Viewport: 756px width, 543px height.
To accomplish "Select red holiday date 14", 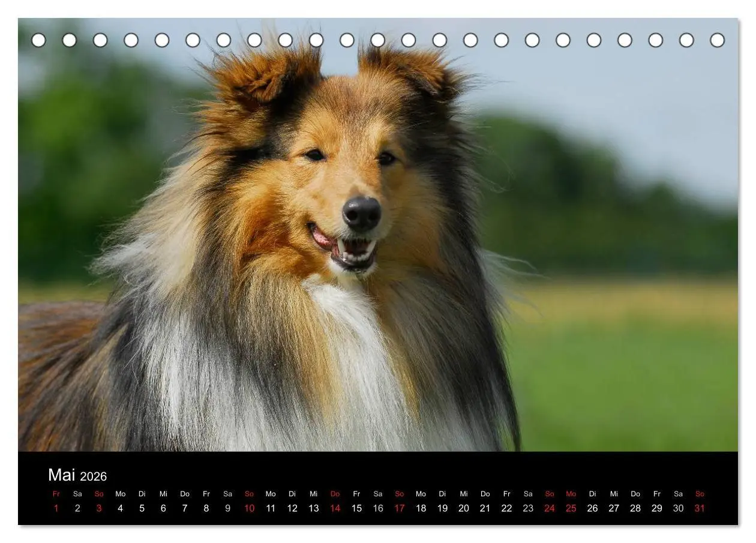I will pyautogui.click(x=335, y=508).
